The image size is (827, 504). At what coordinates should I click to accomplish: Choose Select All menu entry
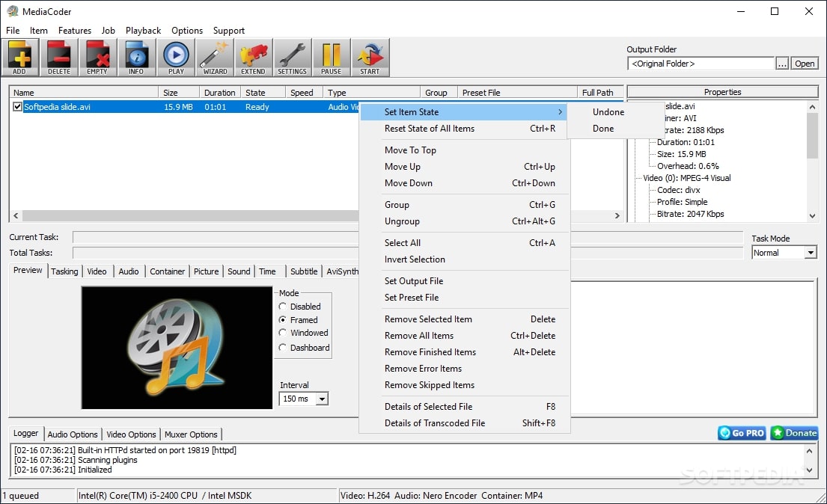click(464, 242)
